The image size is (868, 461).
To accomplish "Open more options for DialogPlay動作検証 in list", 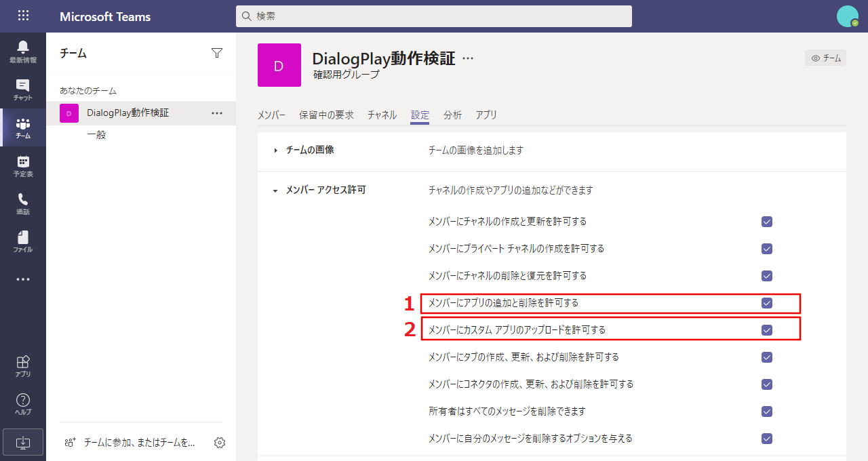I will pyautogui.click(x=217, y=113).
